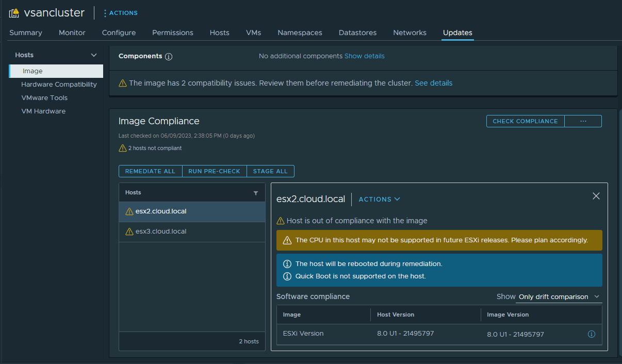This screenshot has height=364, width=622.
Task: Open the esx2.cloud.local Actions dropdown
Action: [379, 199]
